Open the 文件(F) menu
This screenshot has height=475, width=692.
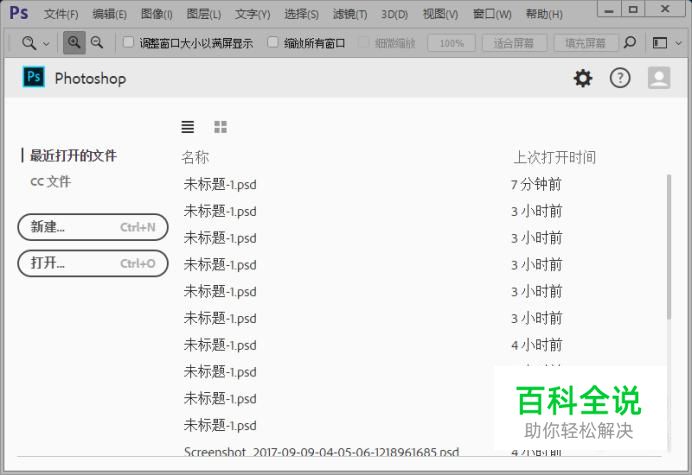click(61, 14)
